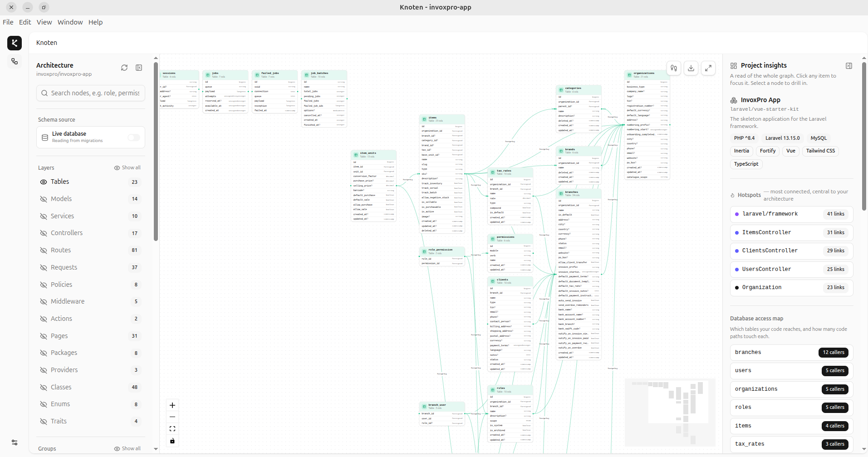Viewport: 868px width, 457px height.
Task: Click the Knoten logo icon in sidebar
Action: click(x=15, y=43)
